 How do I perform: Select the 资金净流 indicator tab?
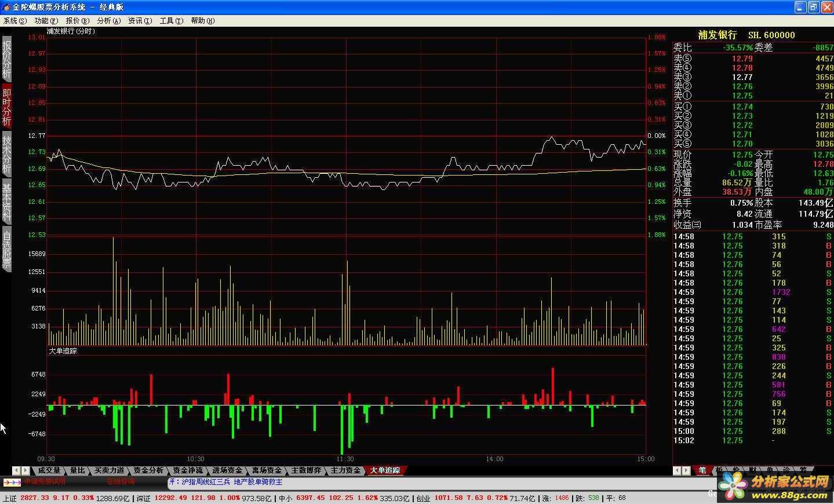[188, 470]
